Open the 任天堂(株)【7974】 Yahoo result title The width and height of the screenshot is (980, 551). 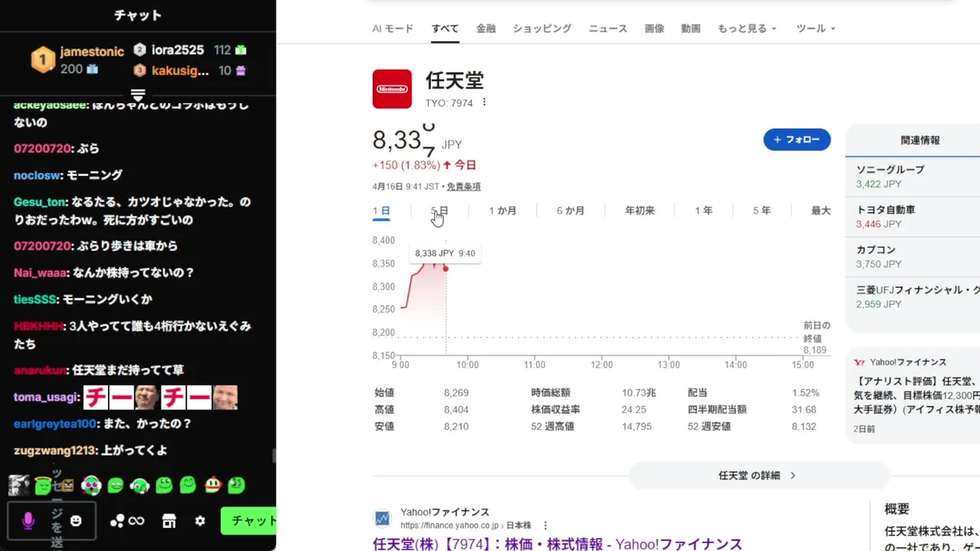[557, 544]
